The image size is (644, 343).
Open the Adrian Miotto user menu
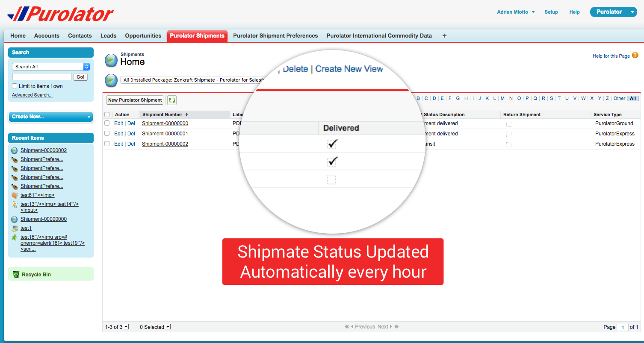coord(516,12)
